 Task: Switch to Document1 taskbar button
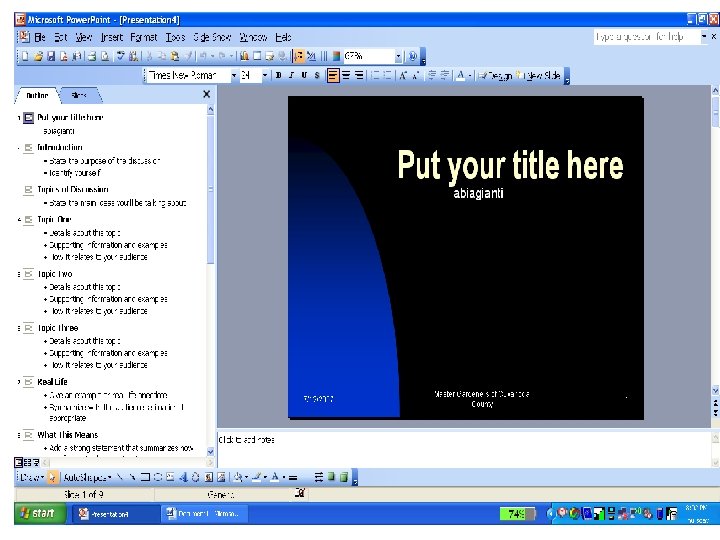(204, 514)
